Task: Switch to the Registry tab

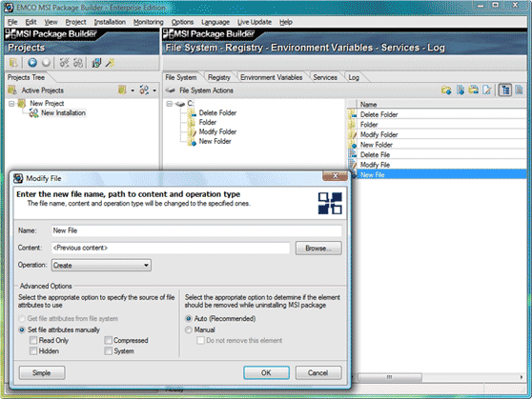Action: pyautogui.click(x=219, y=78)
